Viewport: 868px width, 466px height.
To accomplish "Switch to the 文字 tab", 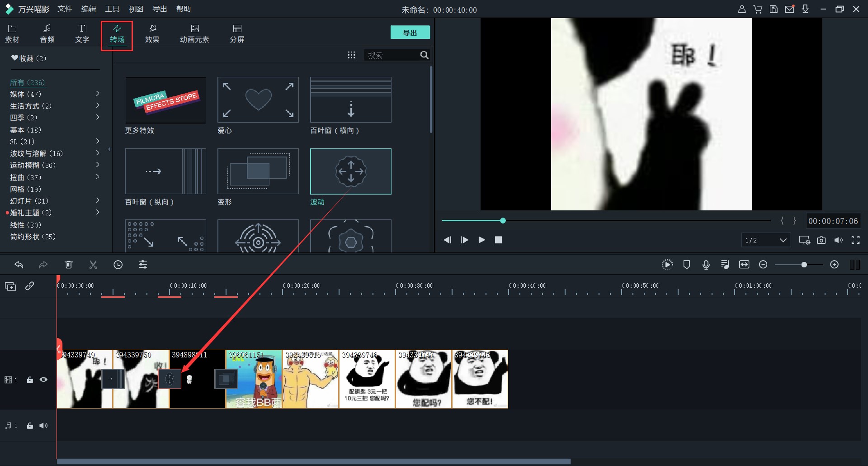I will tap(82, 34).
